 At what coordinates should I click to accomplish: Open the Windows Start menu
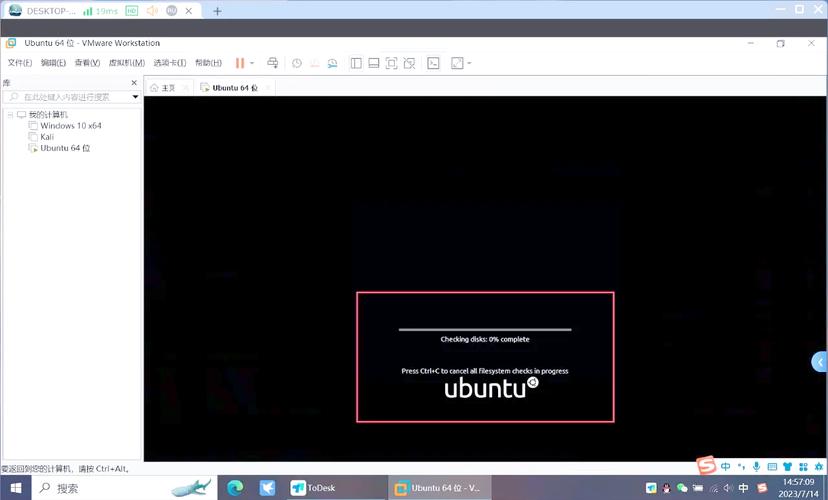[x=15, y=488]
